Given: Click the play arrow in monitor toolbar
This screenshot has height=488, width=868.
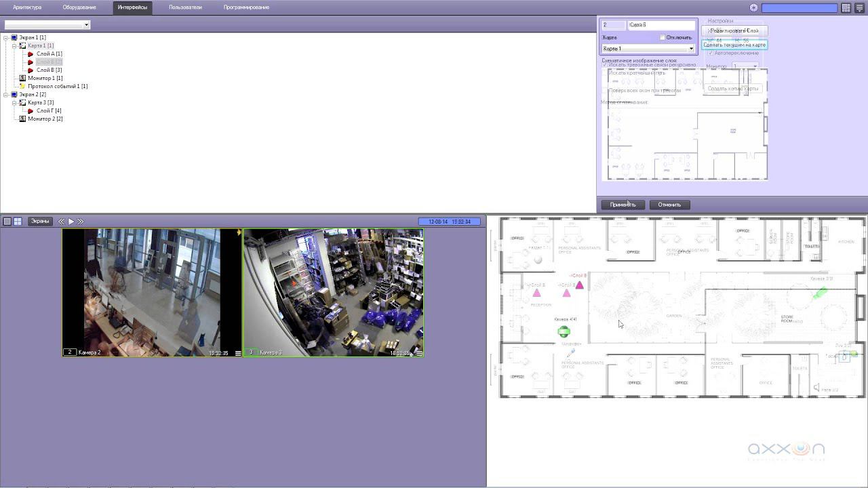Looking at the screenshot, I should [71, 222].
